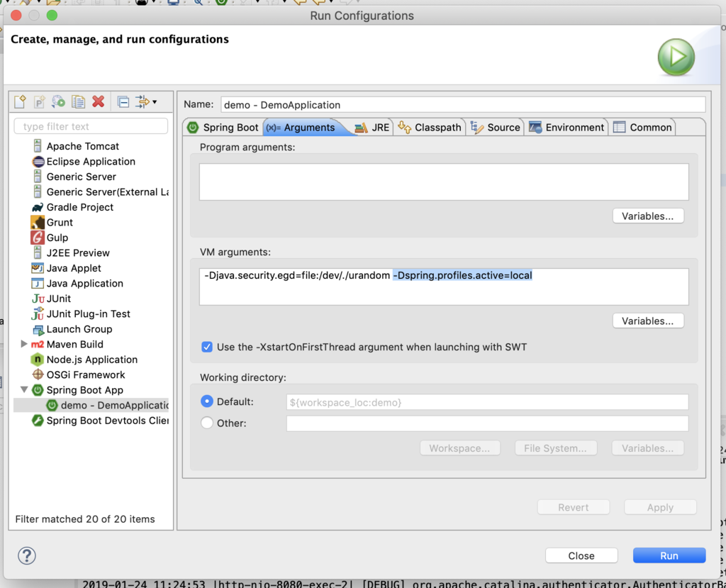Screen dimensions: 726x588
Task: Click the Apply button
Action: tap(660, 507)
